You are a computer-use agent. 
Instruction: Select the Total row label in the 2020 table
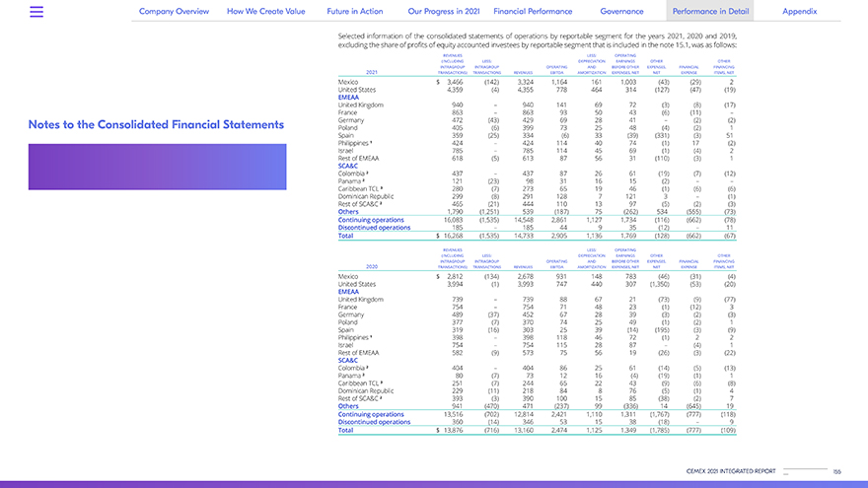pyautogui.click(x=345, y=431)
